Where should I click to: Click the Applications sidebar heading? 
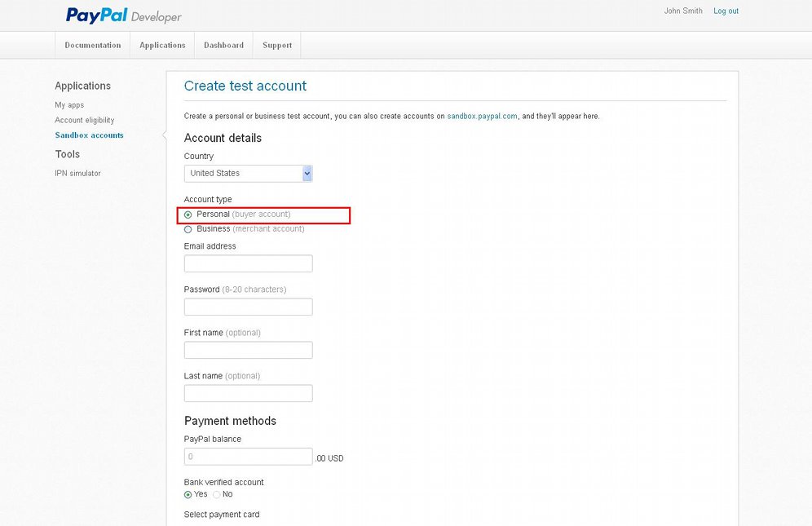pos(83,86)
